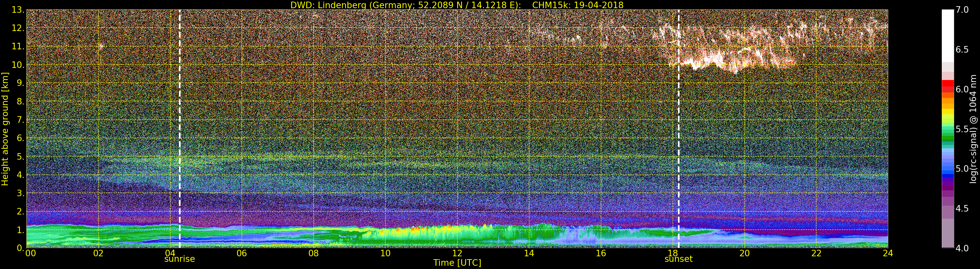Click the height axis tick label '13.'
The image size is (980, 269).
(18, 10)
